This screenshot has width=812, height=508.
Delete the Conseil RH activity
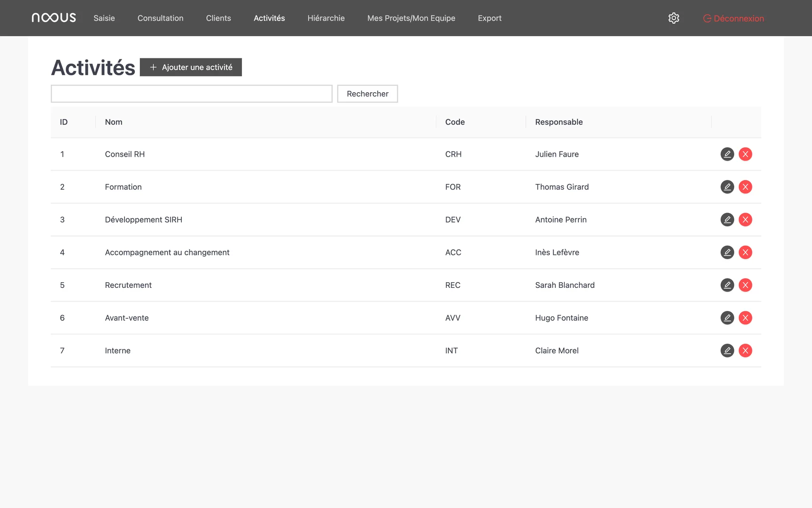[745, 154]
